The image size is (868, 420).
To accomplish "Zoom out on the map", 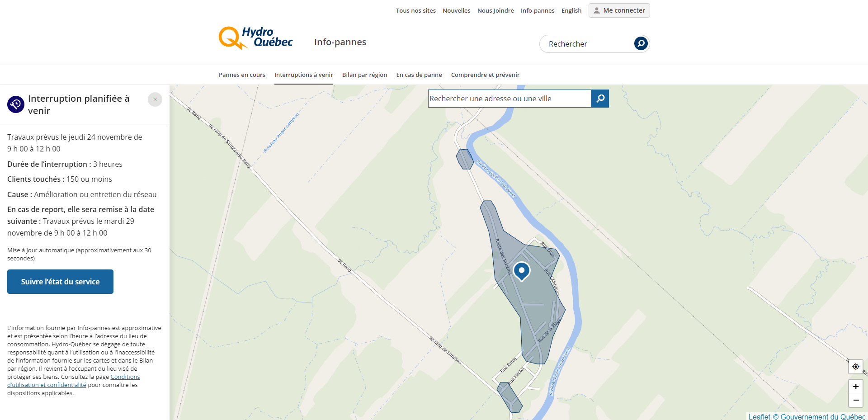I will click(x=855, y=400).
